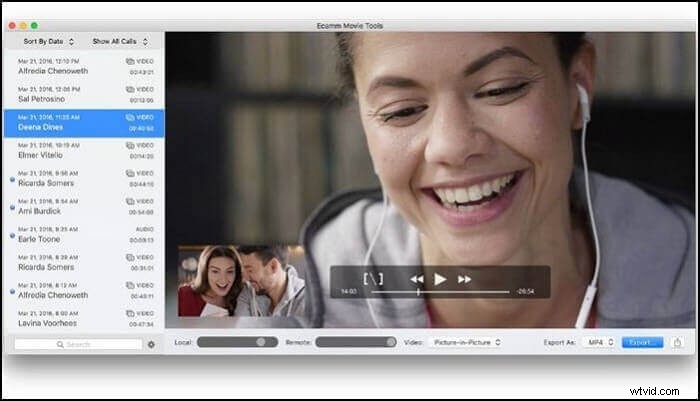The image size is (700, 401).
Task: Click the 14:03 elapsed time label
Action: [349, 292]
